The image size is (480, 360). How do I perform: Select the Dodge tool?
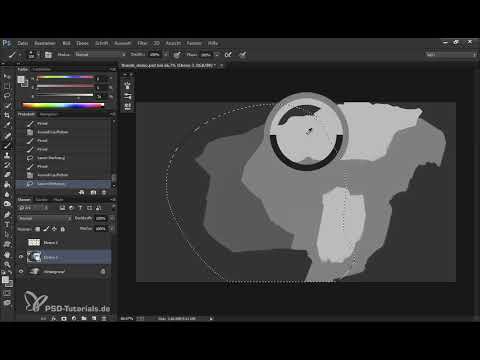pyautogui.click(x=7, y=204)
